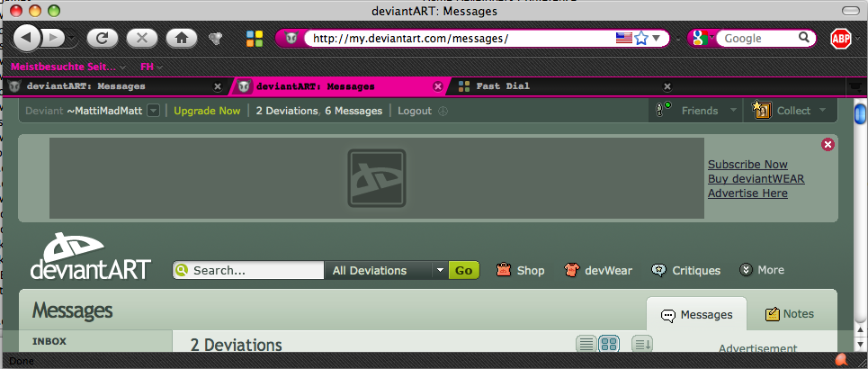Image resolution: width=868 pixels, height=369 pixels.
Task: Click the site favicon in the address bar
Action: 291,38
